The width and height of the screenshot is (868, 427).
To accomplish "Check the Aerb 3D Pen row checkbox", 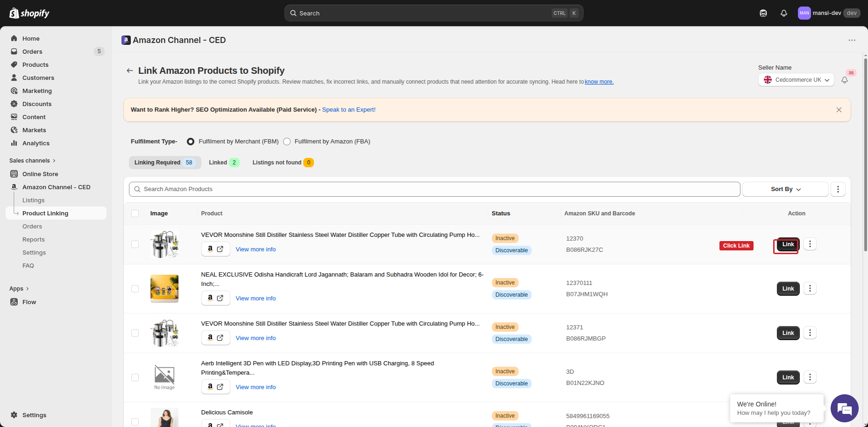I will (x=135, y=377).
